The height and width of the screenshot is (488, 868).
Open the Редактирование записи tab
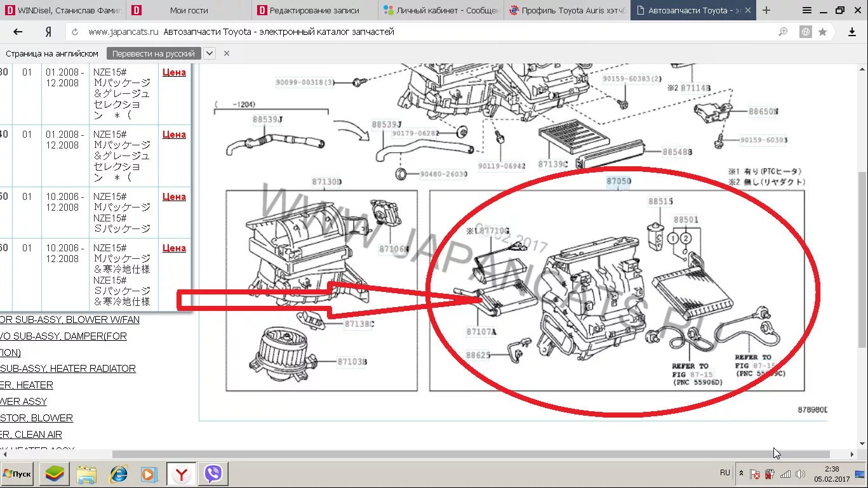(315, 10)
